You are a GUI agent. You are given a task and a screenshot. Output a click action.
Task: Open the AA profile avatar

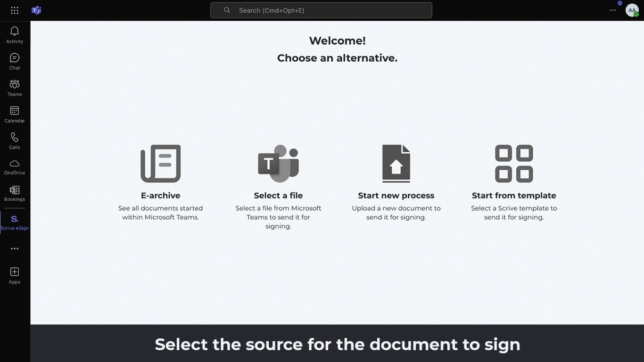[x=632, y=10]
